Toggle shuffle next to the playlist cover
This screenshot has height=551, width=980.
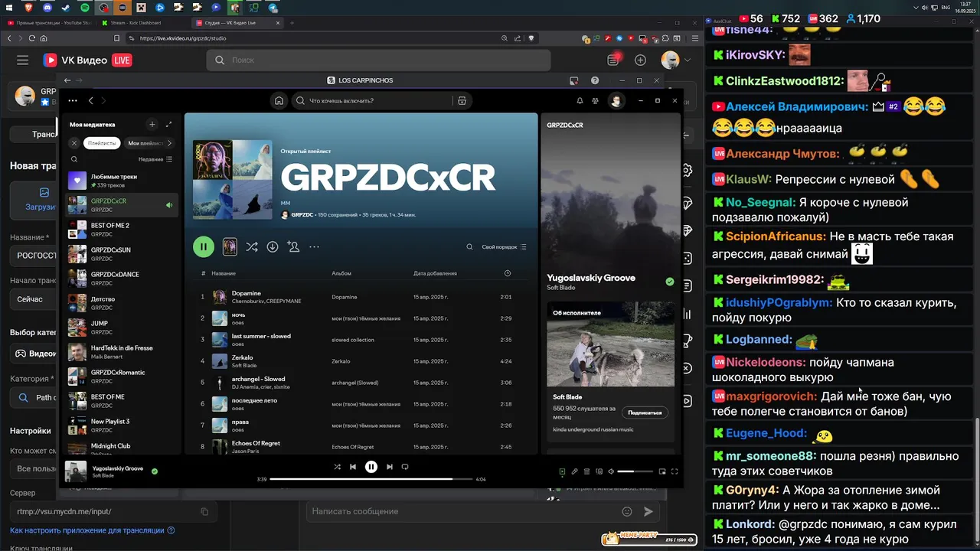tap(251, 246)
